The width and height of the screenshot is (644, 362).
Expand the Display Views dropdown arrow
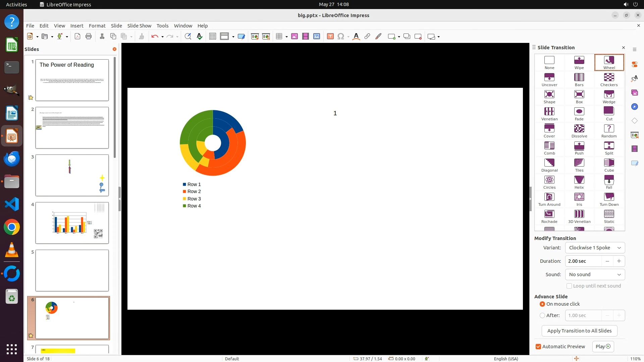coord(233,37)
